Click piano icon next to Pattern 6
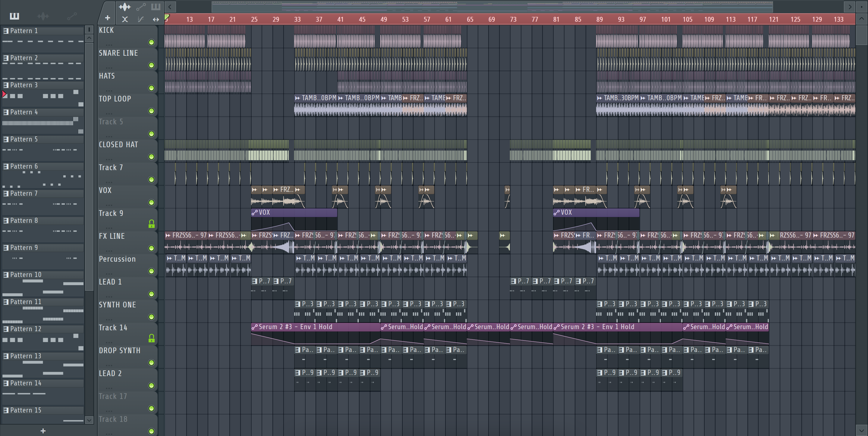This screenshot has height=436, width=868. tap(6, 166)
